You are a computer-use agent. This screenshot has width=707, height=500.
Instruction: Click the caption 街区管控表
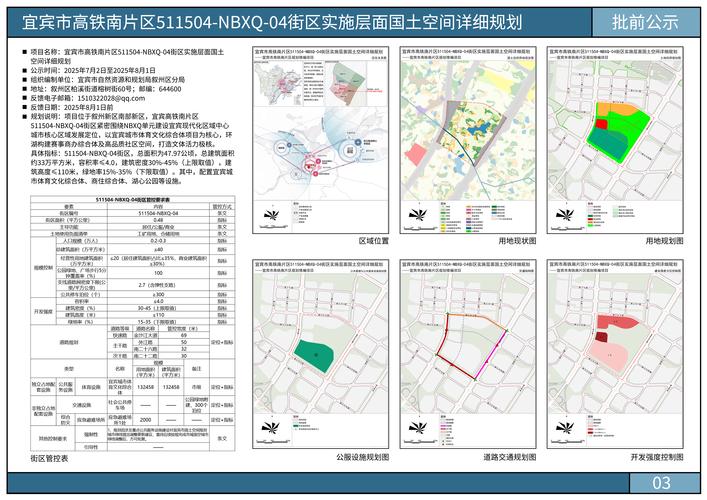[49, 459]
